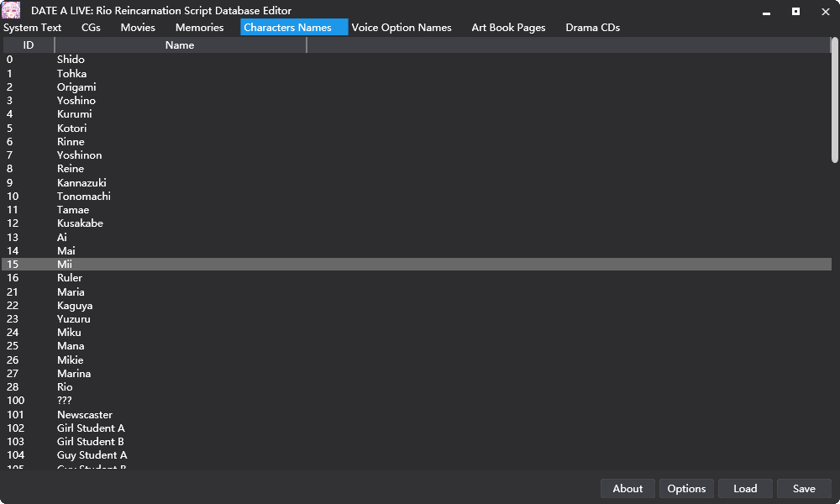Click the app icon in title bar
The width and height of the screenshot is (840, 504).
pyautogui.click(x=11, y=10)
